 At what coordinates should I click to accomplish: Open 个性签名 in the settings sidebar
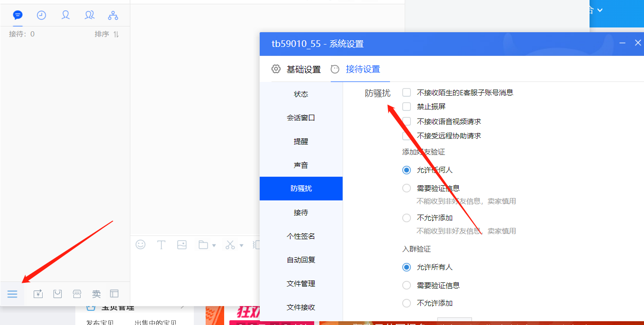pyautogui.click(x=301, y=236)
